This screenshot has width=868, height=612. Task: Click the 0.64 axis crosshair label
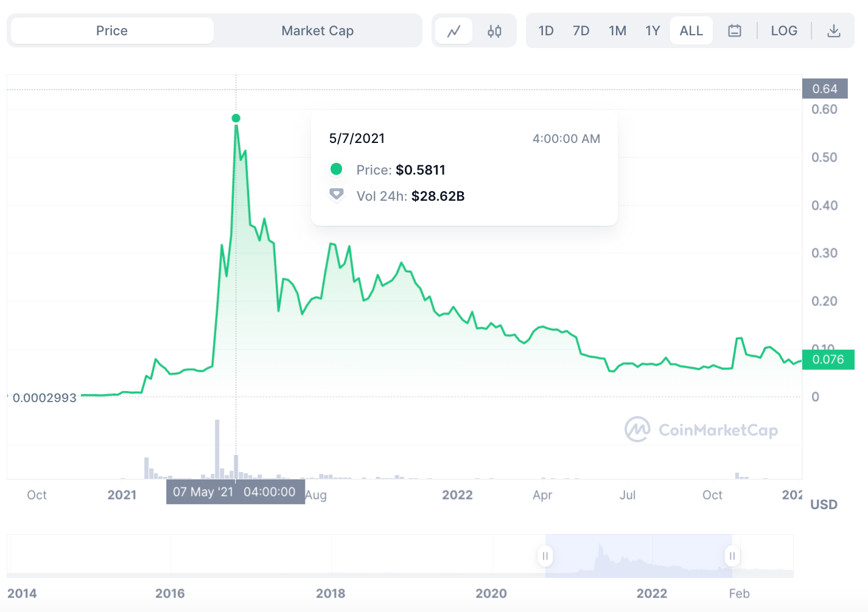[825, 89]
